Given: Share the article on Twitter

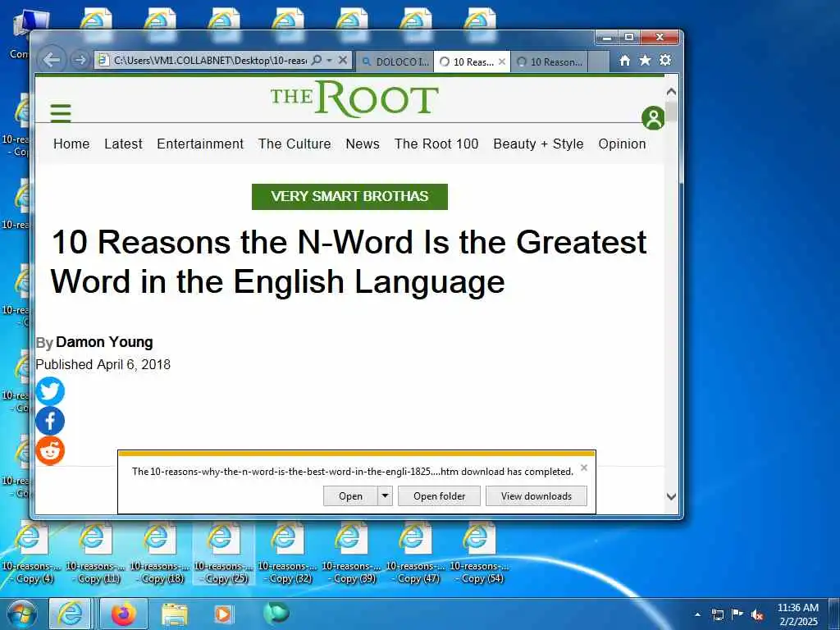Looking at the screenshot, I should click(50, 391).
